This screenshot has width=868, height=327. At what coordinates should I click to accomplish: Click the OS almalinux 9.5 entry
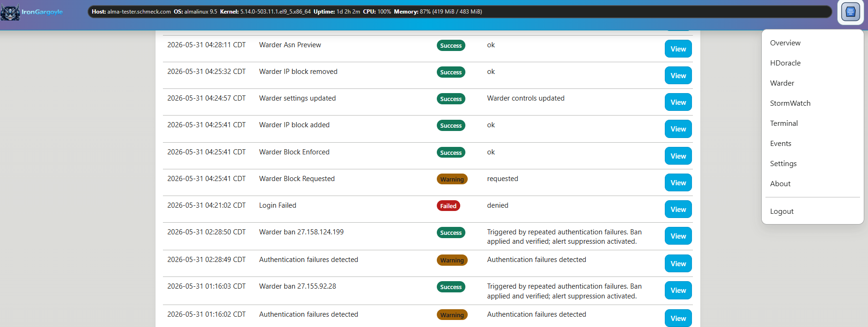point(195,12)
